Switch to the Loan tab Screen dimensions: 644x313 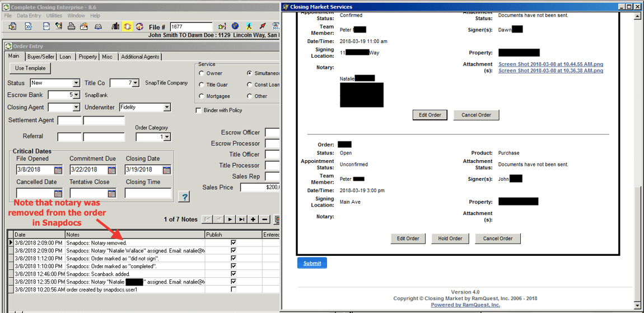tap(66, 57)
